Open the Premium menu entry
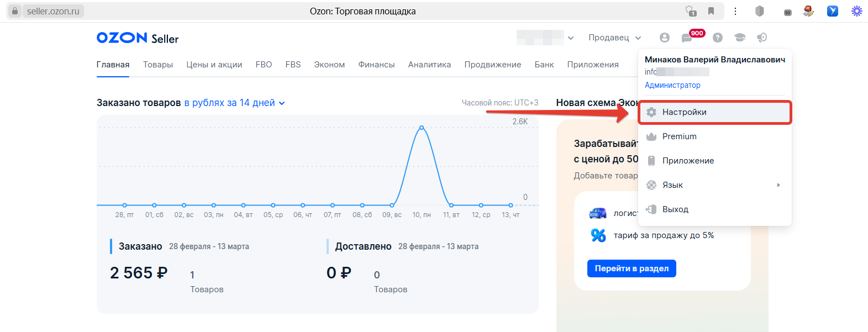This screenshot has height=332, width=868. (715, 136)
